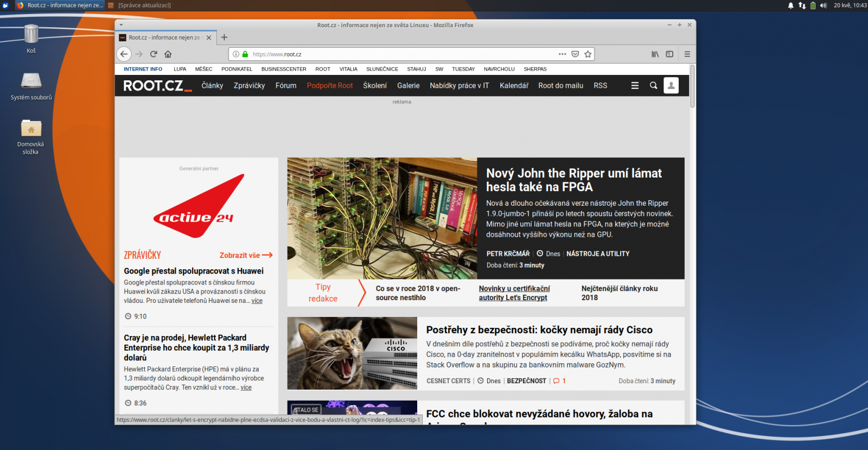Open the SHERPAS network link
868x450 pixels.
[535, 69]
